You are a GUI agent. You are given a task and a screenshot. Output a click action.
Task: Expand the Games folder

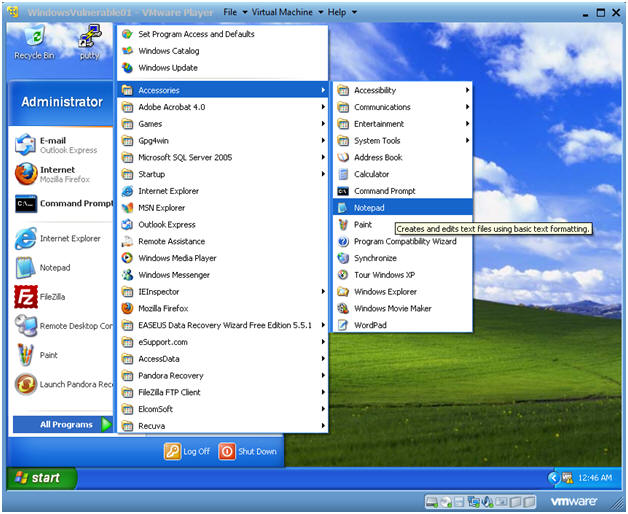(223, 124)
